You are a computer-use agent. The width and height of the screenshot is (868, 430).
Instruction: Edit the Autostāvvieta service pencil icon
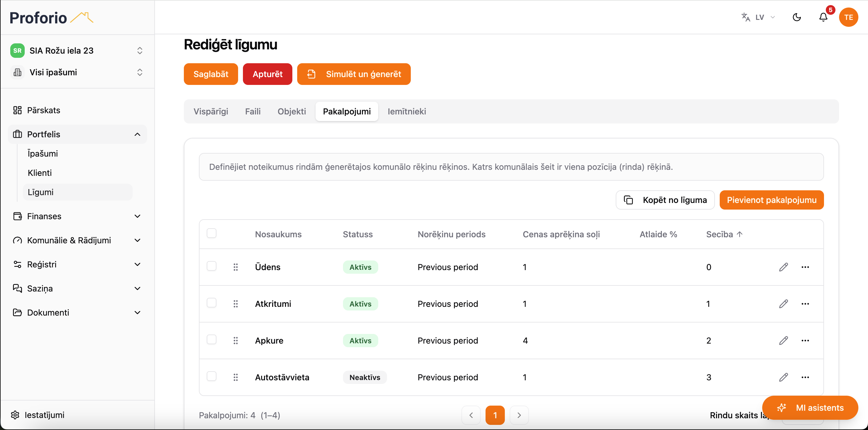pyautogui.click(x=783, y=377)
